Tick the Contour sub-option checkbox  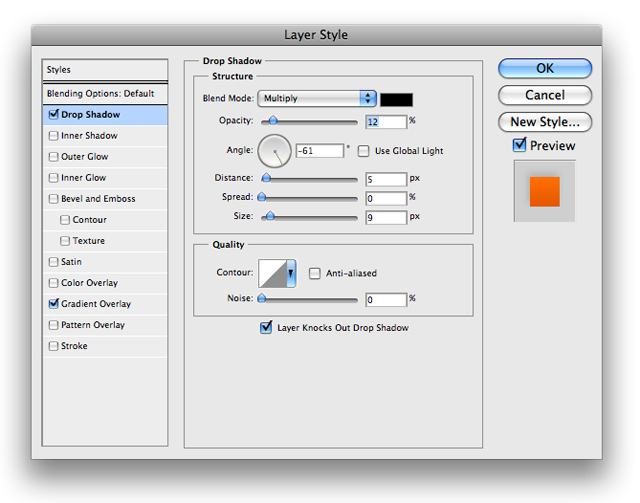[x=65, y=220]
